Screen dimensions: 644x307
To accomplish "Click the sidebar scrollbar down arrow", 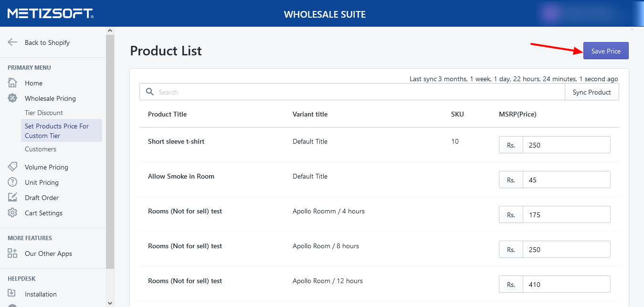I will click(x=110, y=303).
